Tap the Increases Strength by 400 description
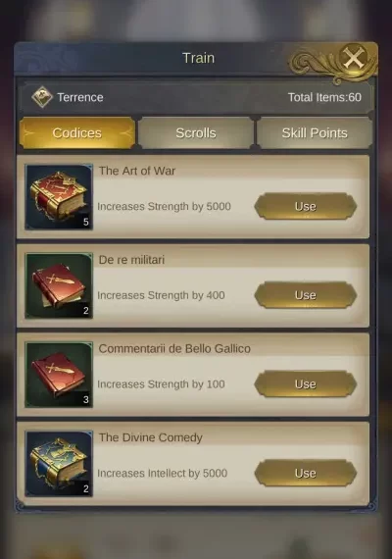This screenshot has width=392, height=559. [x=161, y=295]
